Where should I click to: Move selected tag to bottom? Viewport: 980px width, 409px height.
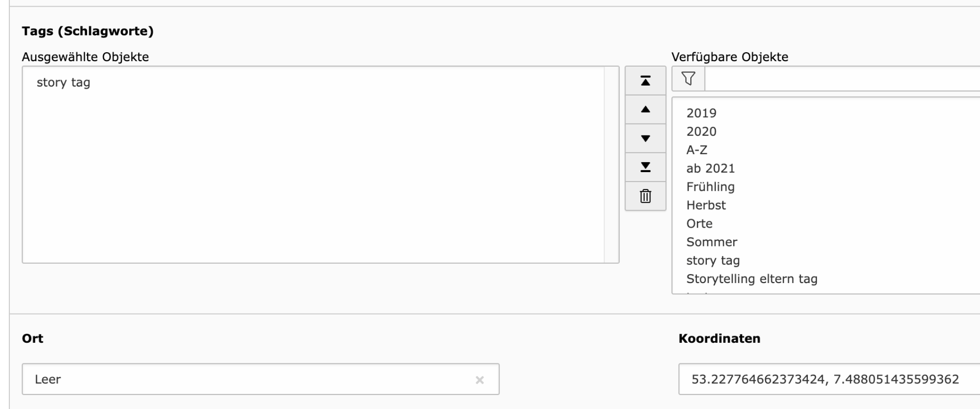coord(645,167)
